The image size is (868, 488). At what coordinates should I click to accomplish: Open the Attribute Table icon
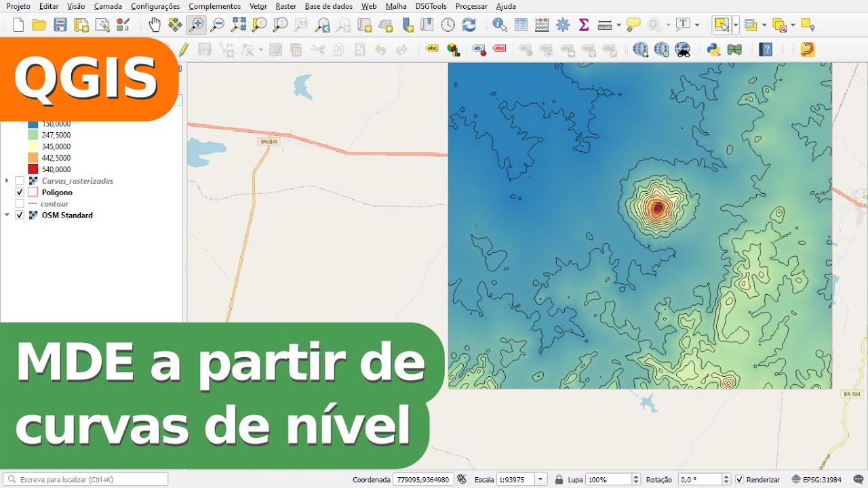(x=521, y=26)
